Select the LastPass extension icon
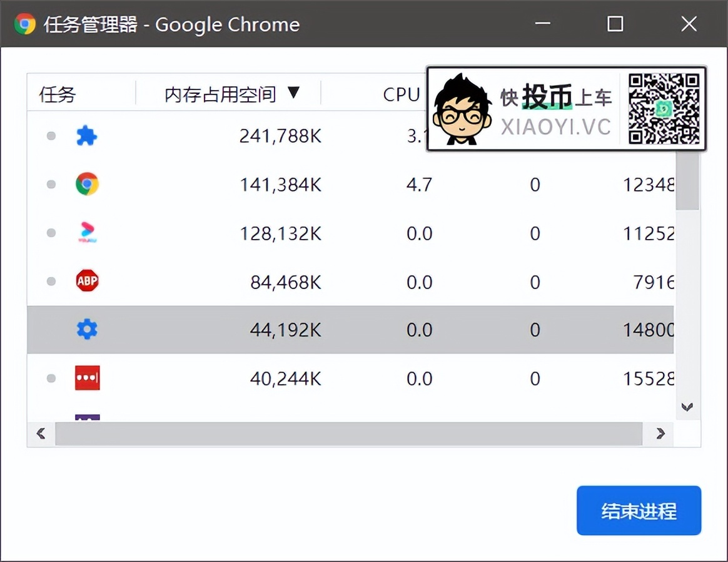Screen dimensions: 728x562 87,377
